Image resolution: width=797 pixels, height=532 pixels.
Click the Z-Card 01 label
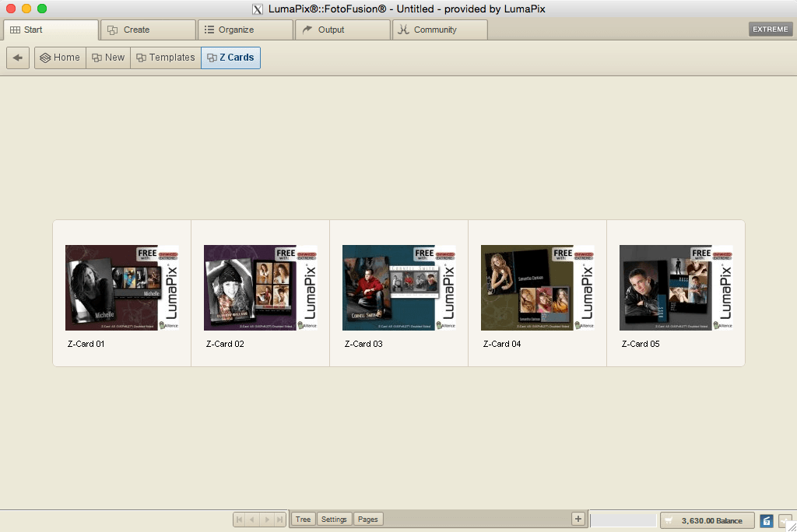click(x=86, y=344)
